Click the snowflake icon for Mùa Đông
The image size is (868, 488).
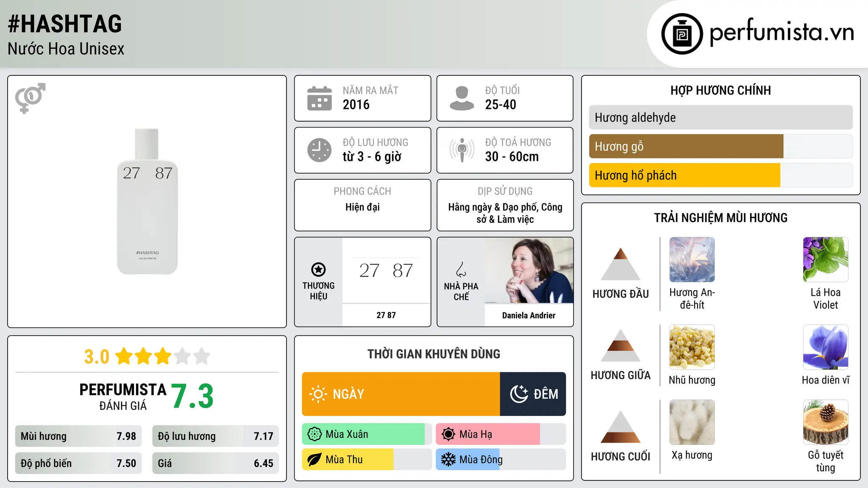[448, 460]
